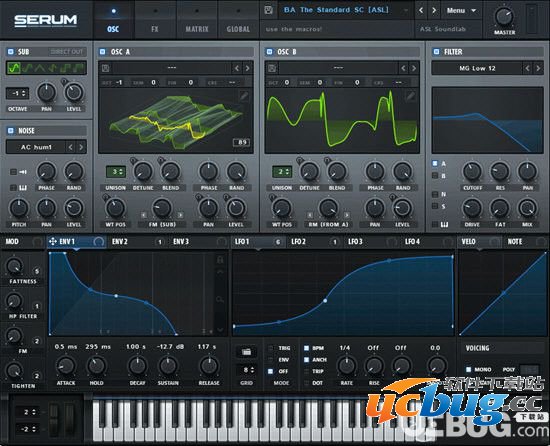This screenshot has height=446, width=550.
Task: Open the GLOBAL tab
Action: tap(238, 21)
